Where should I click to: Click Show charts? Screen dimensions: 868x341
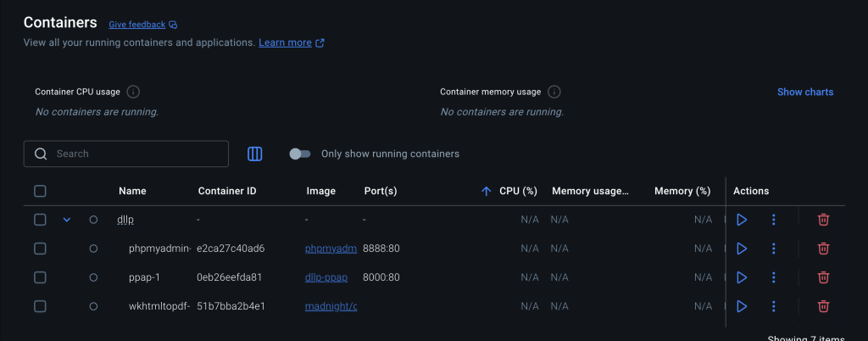point(804,92)
